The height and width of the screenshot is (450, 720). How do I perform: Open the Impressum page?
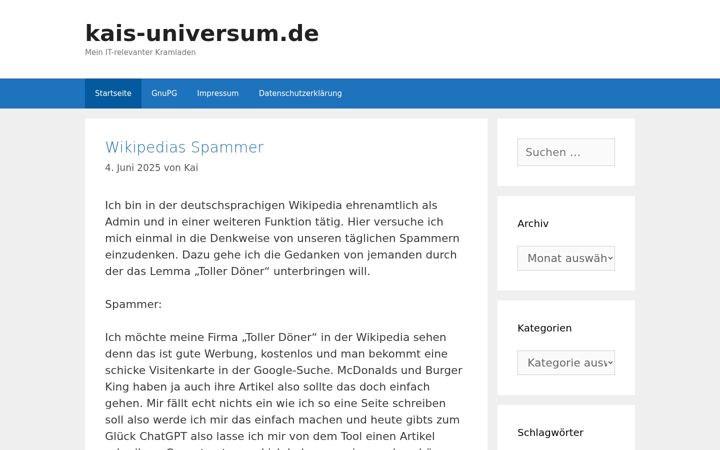[x=218, y=93]
